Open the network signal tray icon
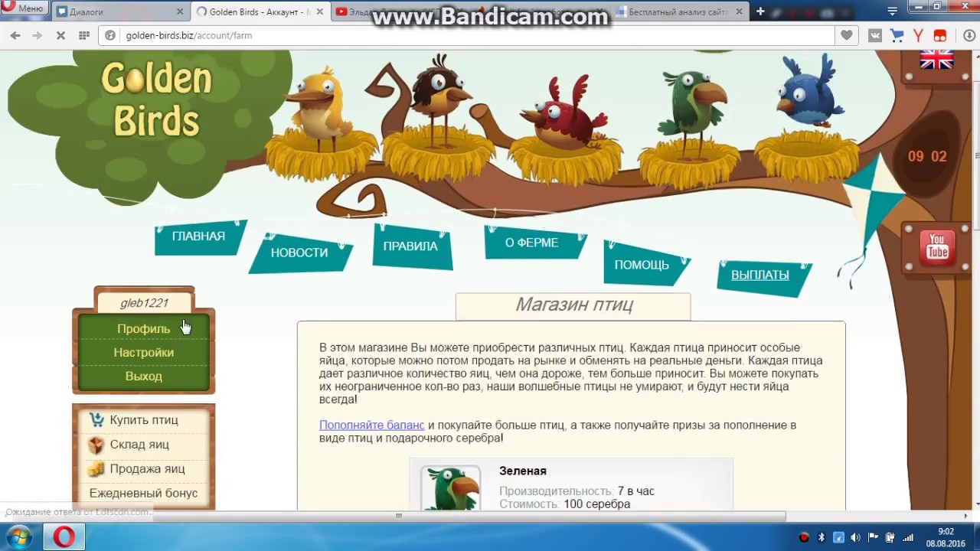This screenshot has height=551, width=980. pos(908,538)
